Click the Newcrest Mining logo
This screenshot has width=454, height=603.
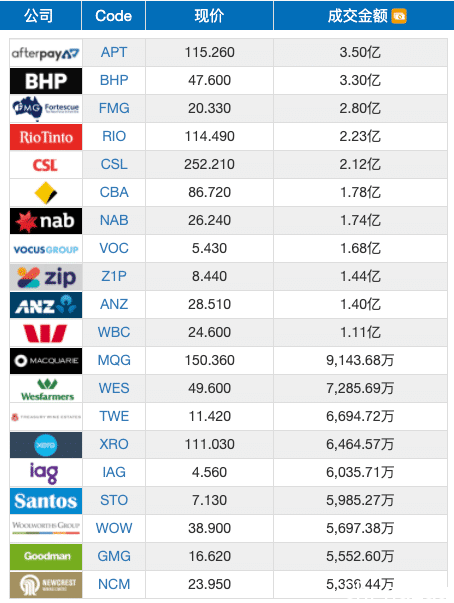46,585
